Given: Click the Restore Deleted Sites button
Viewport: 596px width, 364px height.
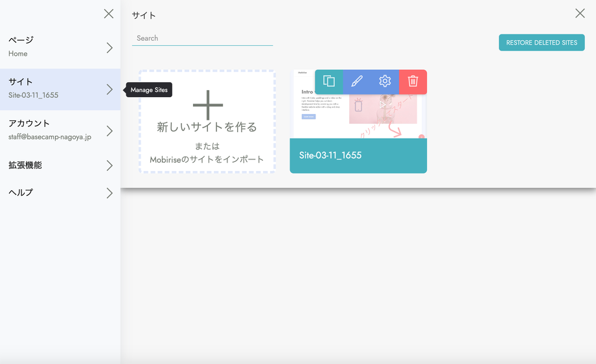Looking at the screenshot, I should click(x=542, y=43).
